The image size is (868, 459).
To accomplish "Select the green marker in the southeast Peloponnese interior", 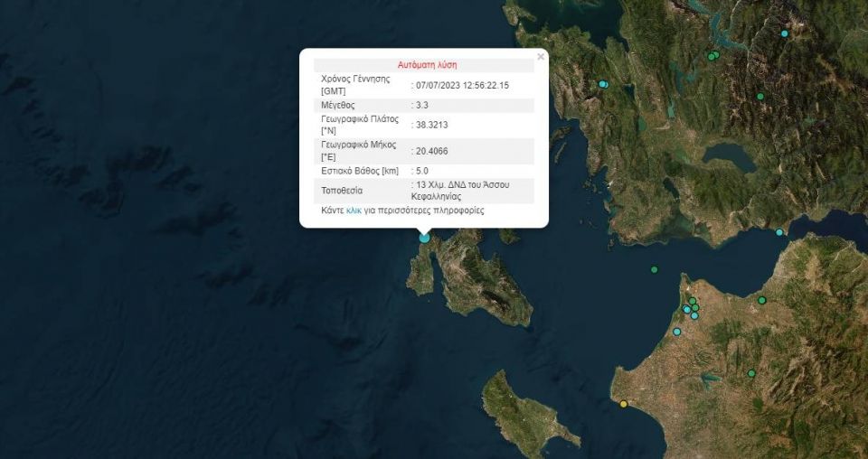I will pos(751,373).
